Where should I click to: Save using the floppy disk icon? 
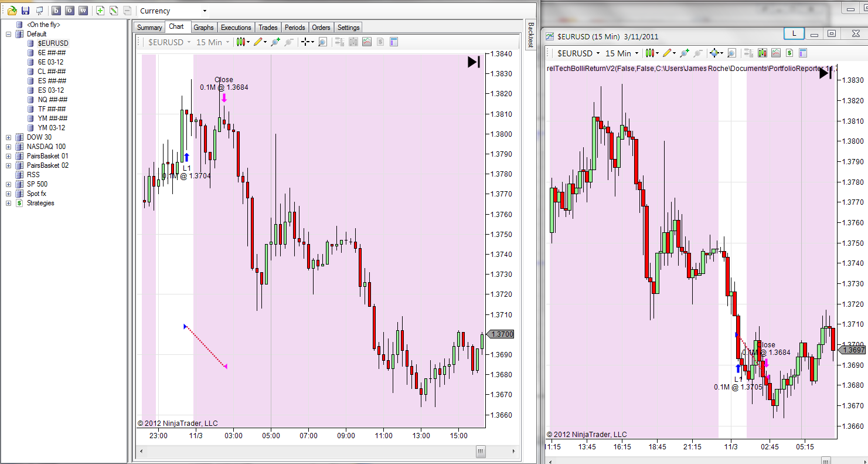pyautogui.click(x=25, y=11)
